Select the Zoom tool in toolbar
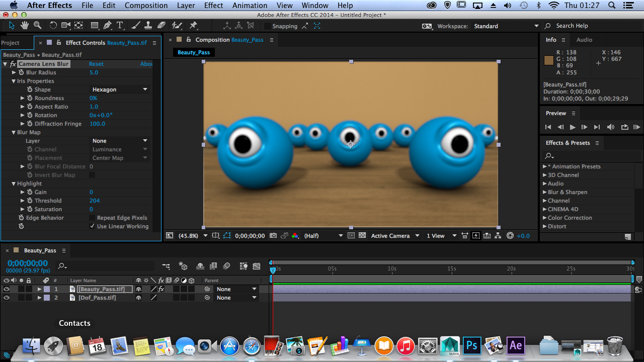644x362 pixels. [37, 25]
